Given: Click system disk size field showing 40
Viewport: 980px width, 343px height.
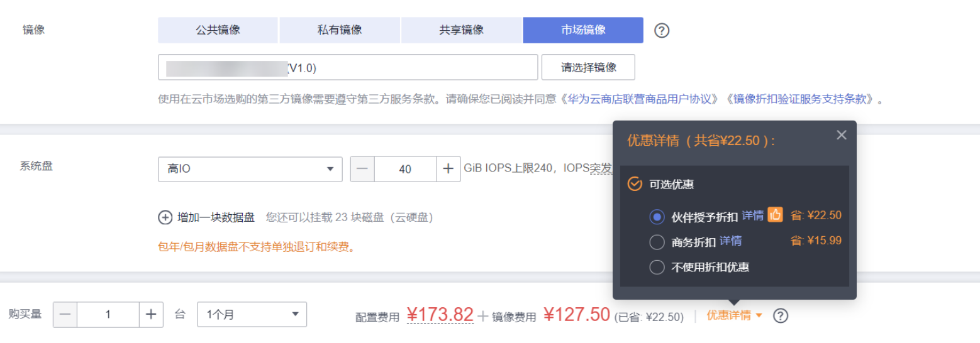Looking at the screenshot, I should 405,169.
